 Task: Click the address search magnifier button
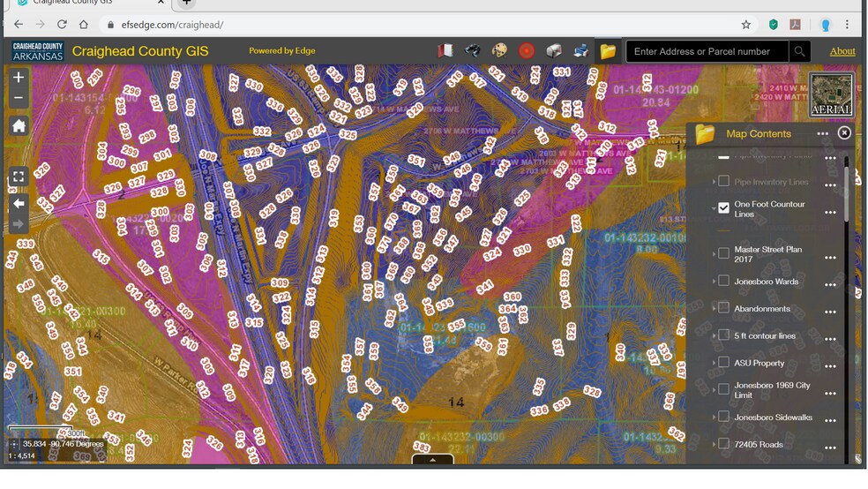point(799,51)
